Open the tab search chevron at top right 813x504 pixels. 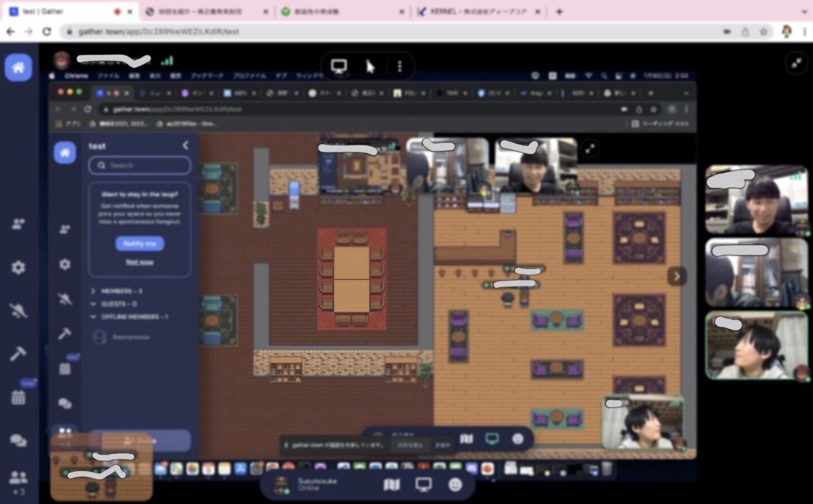coord(804,11)
